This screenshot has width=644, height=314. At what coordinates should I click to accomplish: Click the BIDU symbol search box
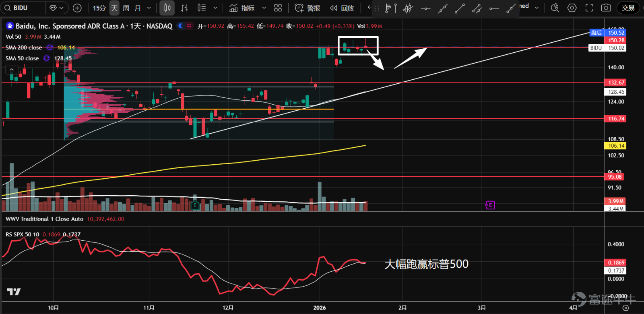pyautogui.click(x=23, y=8)
